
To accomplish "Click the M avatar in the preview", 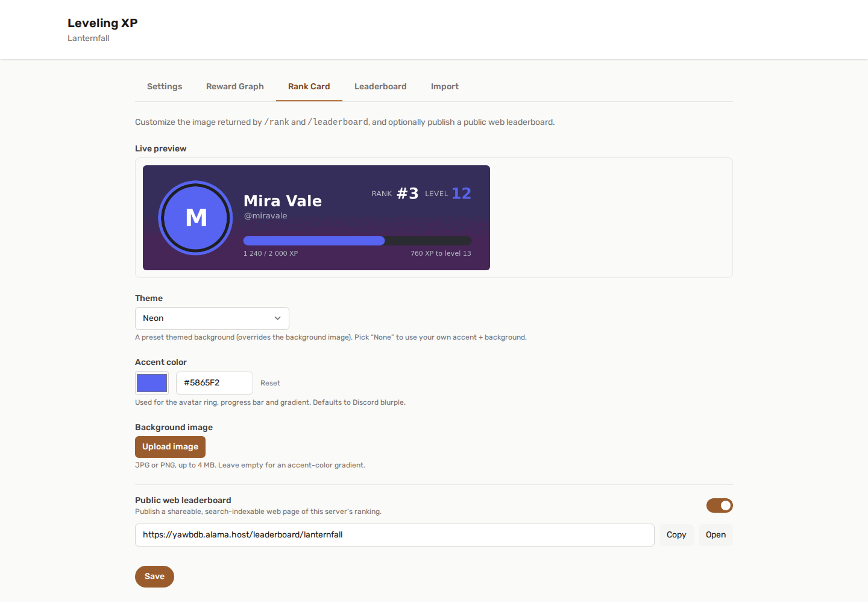I will 196,218.
